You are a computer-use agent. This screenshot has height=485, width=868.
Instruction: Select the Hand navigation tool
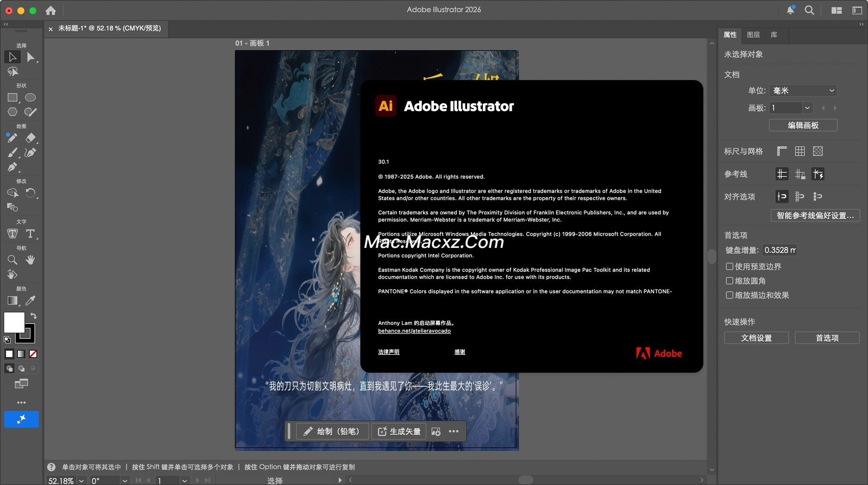click(x=30, y=260)
